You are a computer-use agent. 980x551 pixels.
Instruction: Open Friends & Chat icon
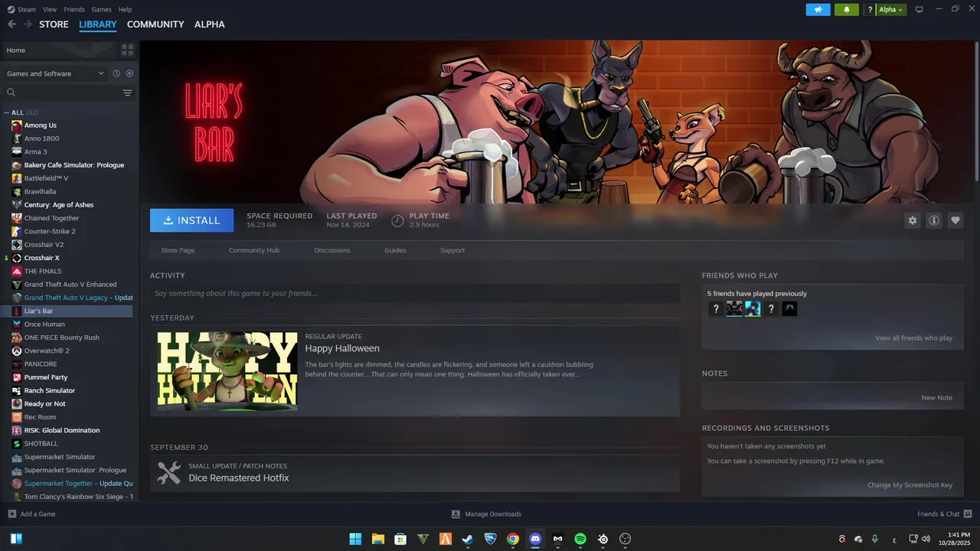968,514
